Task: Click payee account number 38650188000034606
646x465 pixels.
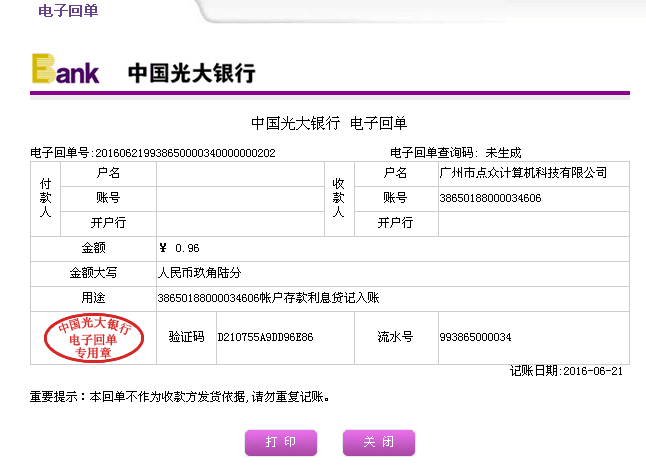Action: [x=490, y=198]
